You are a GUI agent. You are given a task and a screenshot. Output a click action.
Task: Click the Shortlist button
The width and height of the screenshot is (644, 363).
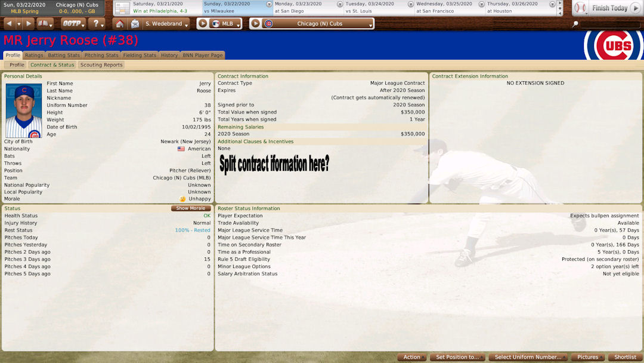(x=625, y=357)
